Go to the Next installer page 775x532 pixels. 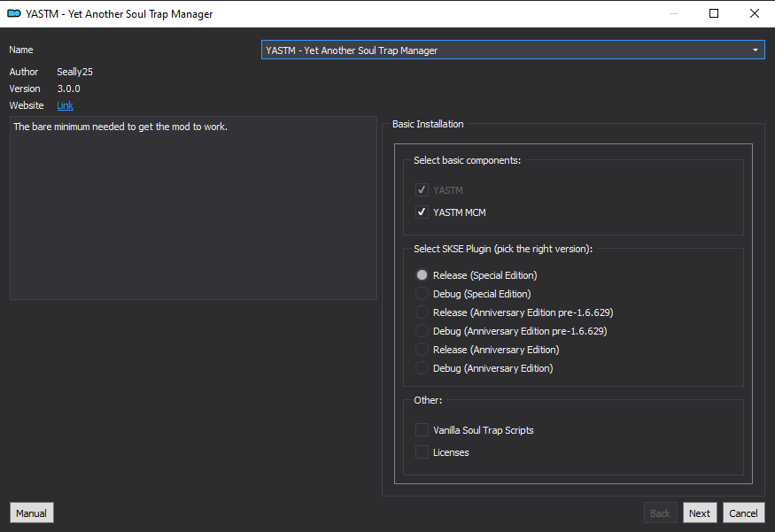click(x=700, y=513)
